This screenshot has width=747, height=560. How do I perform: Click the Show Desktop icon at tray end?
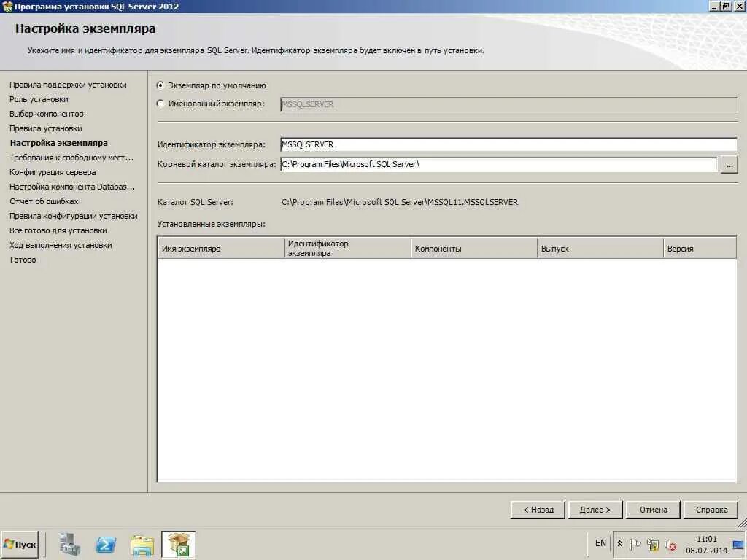[x=739, y=544]
